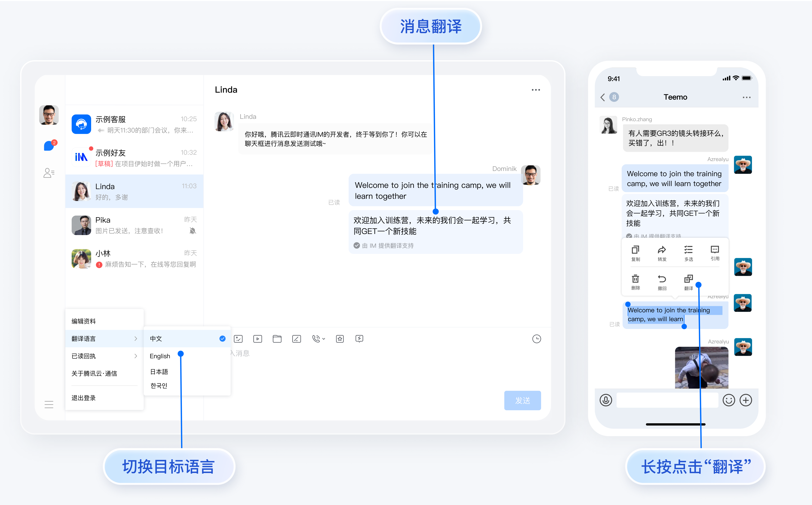This screenshot has width=812, height=505.
Task: Open contacts icon in left sidebar
Action: pos(49,173)
